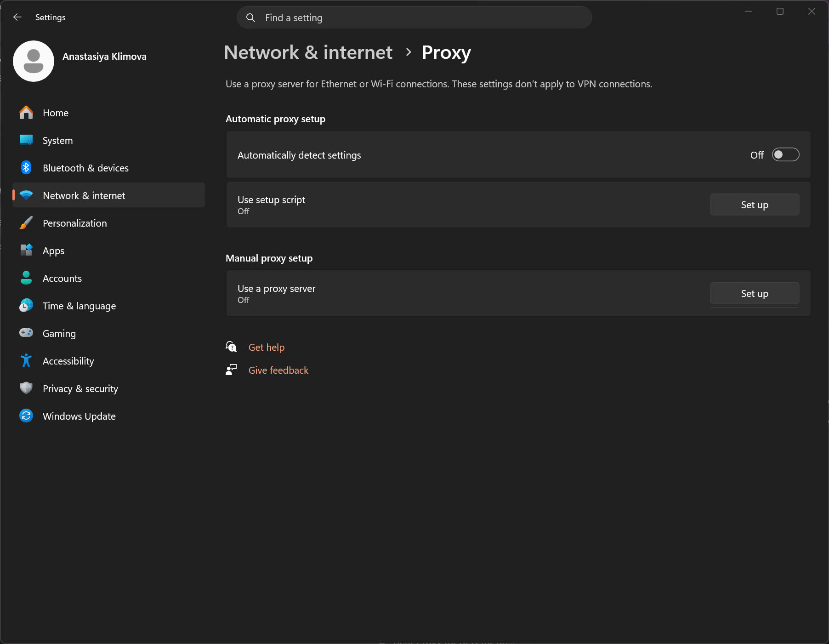
Task: Open Accessibility settings
Action: tap(109, 361)
